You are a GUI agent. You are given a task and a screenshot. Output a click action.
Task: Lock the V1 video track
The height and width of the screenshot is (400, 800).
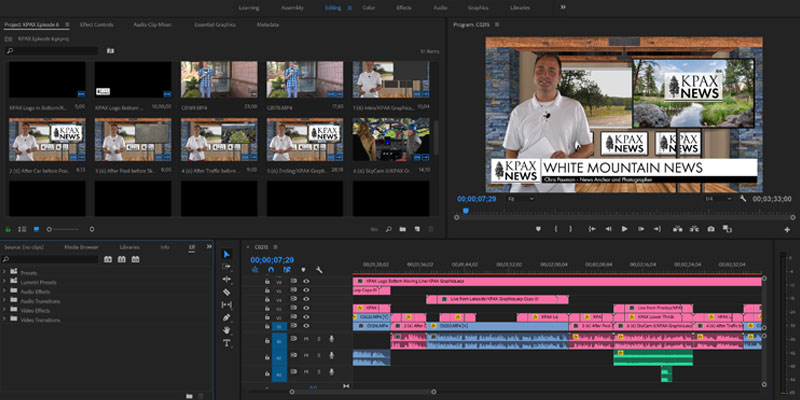coord(267,326)
